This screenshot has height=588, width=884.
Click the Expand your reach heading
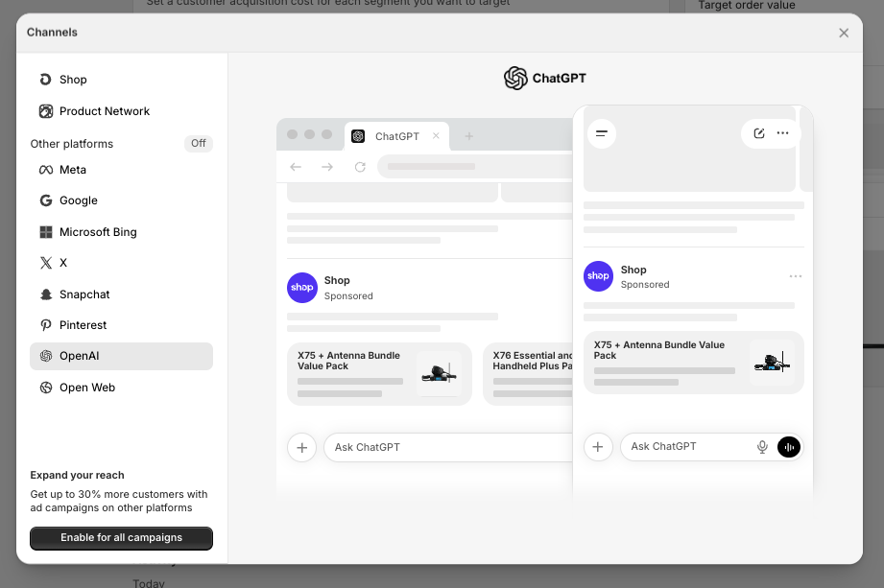click(77, 475)
